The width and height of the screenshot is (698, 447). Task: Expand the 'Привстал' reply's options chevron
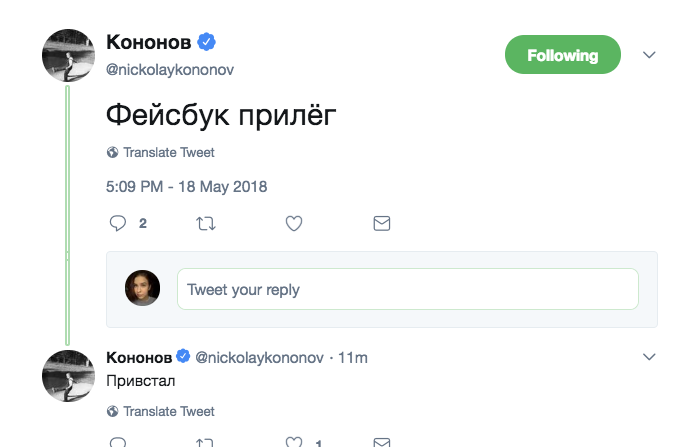[x=648, y=357]
